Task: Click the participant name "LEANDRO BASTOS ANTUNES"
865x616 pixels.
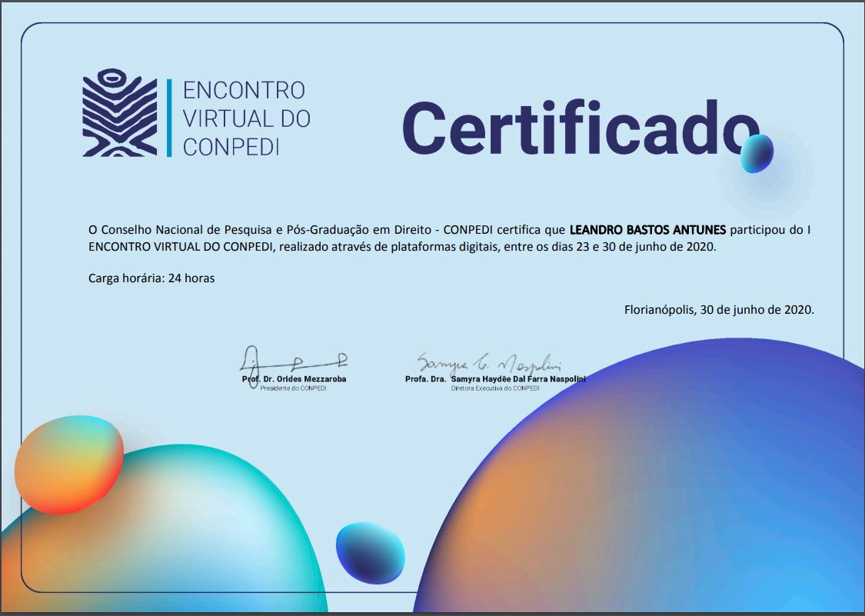Action: 647,230
